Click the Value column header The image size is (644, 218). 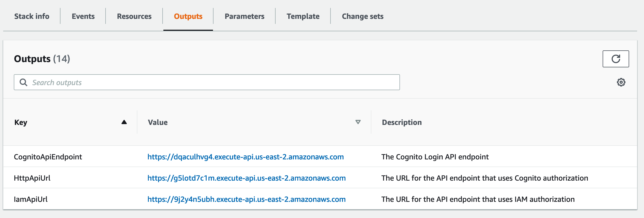[158, 122]
